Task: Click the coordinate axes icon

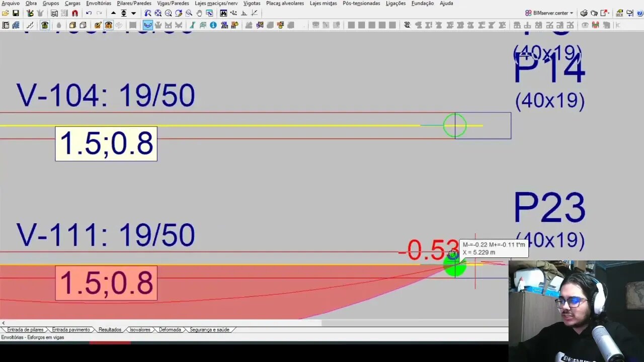Action: tap(254, 13)
